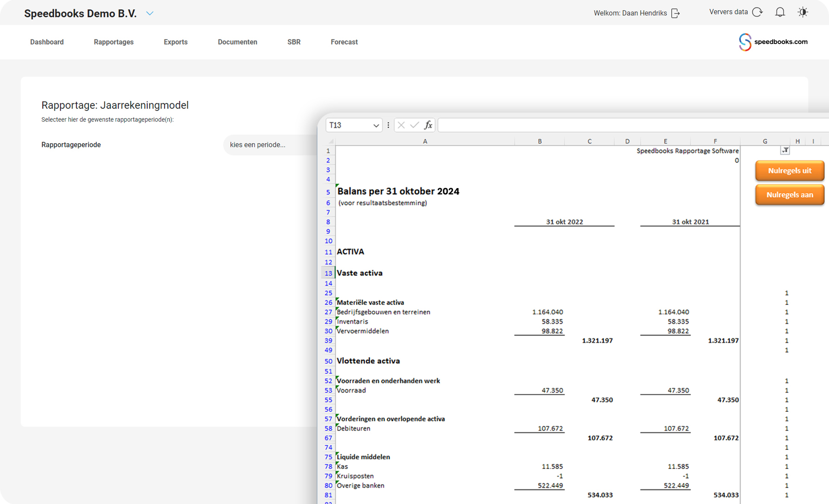The height and width of the screenshot is (504, 829).
Task: Click 'Voorraden en onderhanden werk' cell
Action: click(x=389, y=381)
